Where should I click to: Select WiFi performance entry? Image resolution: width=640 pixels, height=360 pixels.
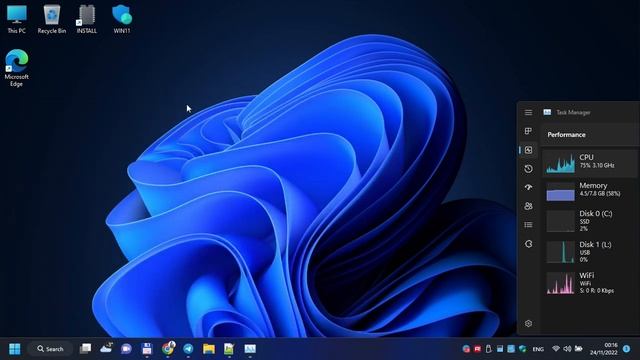(590, 283)
